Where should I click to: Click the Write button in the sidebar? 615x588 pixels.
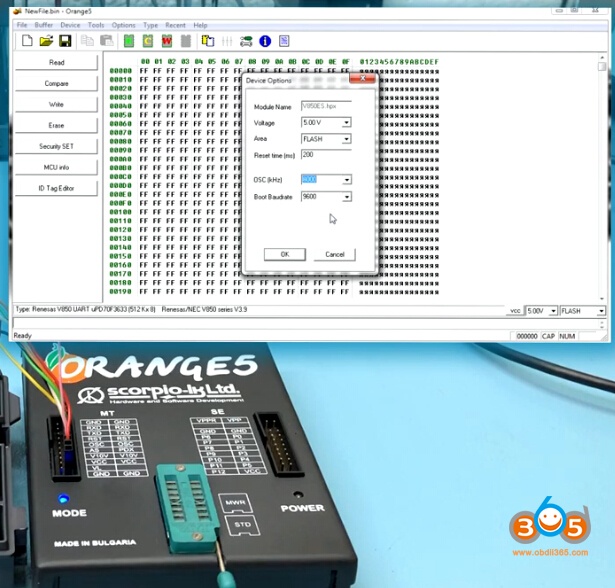point(56,104)
